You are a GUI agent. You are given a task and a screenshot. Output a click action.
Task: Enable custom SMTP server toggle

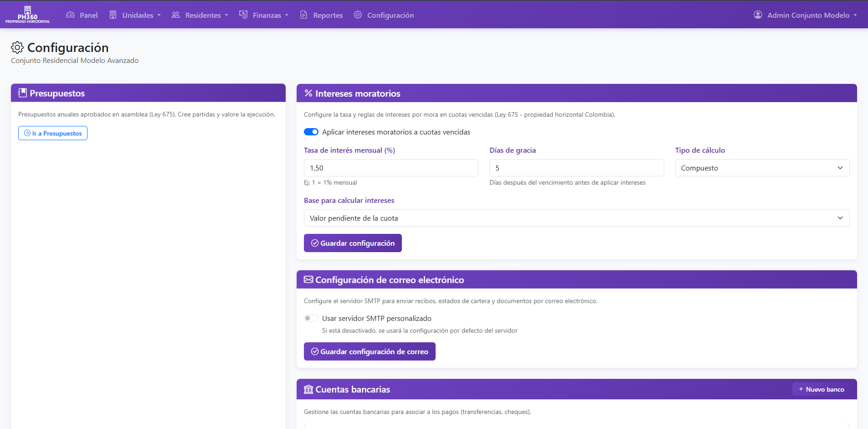tap(311, 318)
